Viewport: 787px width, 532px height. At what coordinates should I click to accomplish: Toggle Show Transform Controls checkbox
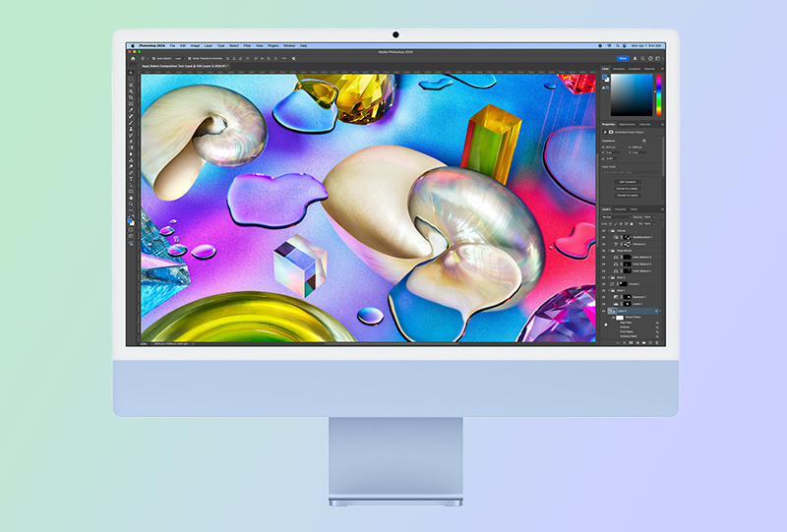click(x=189, y=59)
